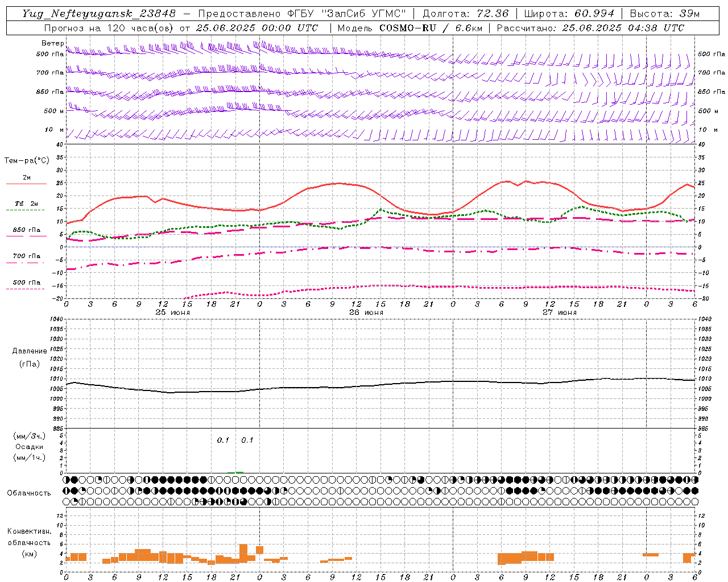
Task: Click the green precipitation bar
Action: [x=239, y=472]
